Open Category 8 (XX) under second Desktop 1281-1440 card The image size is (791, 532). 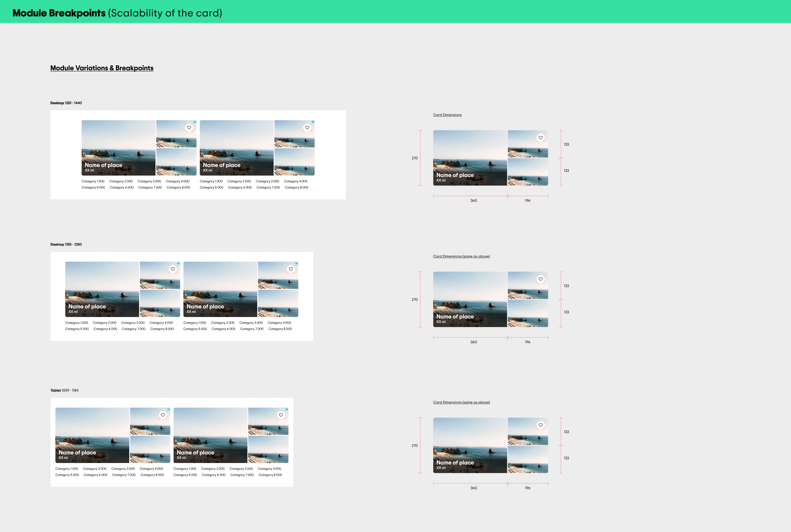(296, 187)
